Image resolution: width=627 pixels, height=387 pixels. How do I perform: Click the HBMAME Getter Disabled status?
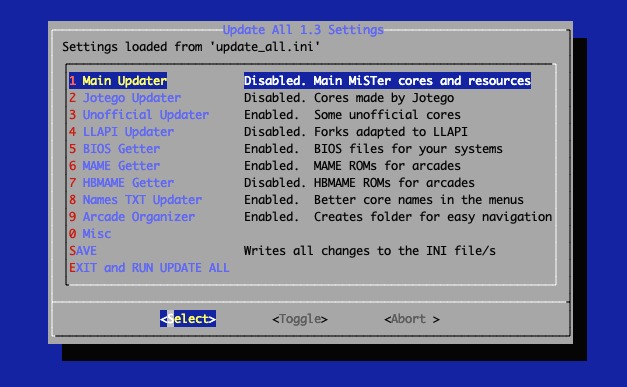click(275, 183)
